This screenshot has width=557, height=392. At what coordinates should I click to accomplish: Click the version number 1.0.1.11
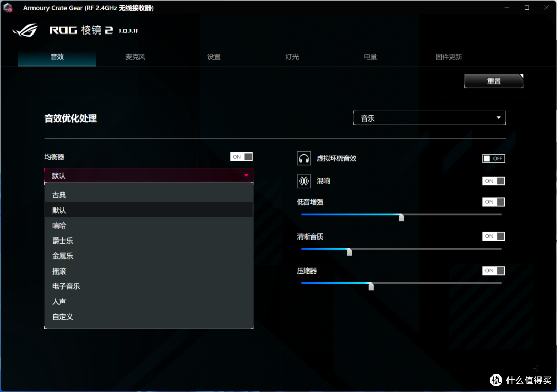(128, 31)
